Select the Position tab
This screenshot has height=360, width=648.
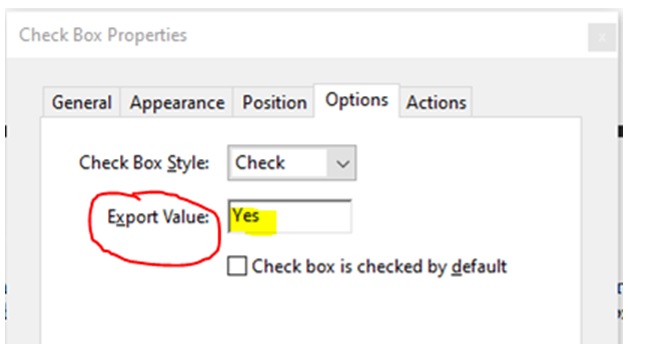274,103
